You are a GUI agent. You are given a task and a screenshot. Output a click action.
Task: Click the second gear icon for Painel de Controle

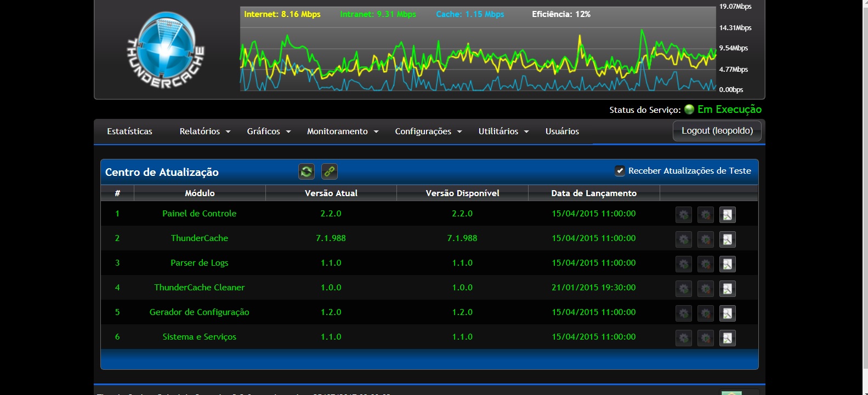pos(705,215)
